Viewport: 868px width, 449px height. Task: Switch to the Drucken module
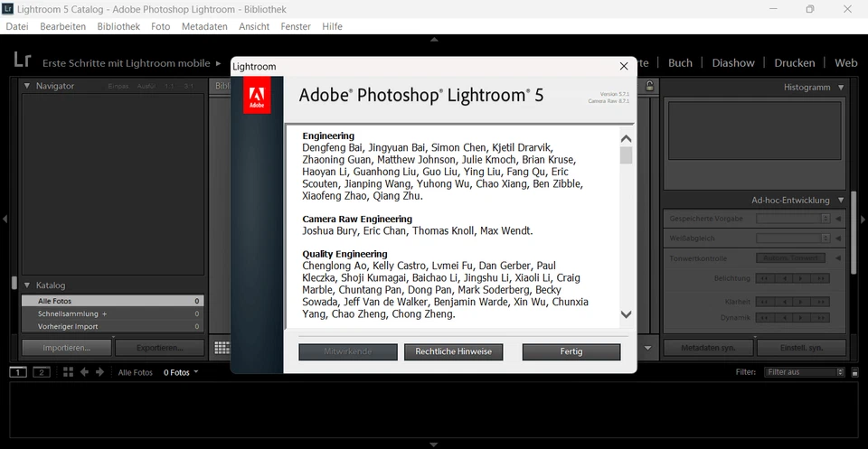coord(795,63)
